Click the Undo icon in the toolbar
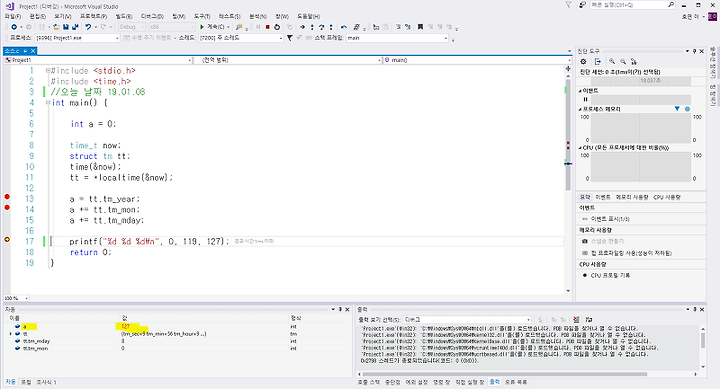Image resolution: width=720 pixels, height=389 pixels. click(x=88, y=27)
